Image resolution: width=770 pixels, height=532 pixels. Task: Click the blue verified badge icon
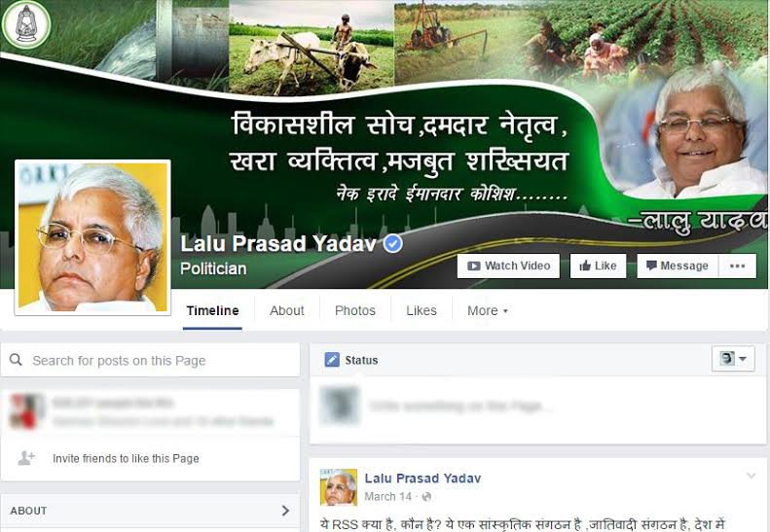pyautogui.click(x=393, y=243)
